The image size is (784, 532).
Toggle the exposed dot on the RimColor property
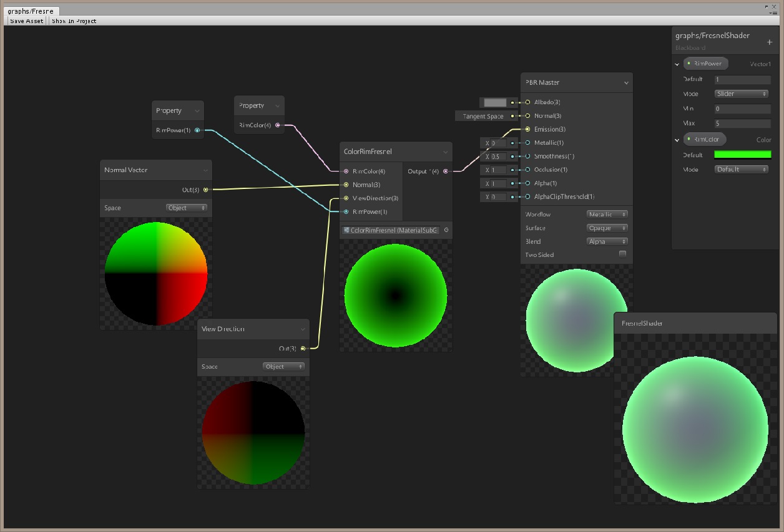(688, 139)
